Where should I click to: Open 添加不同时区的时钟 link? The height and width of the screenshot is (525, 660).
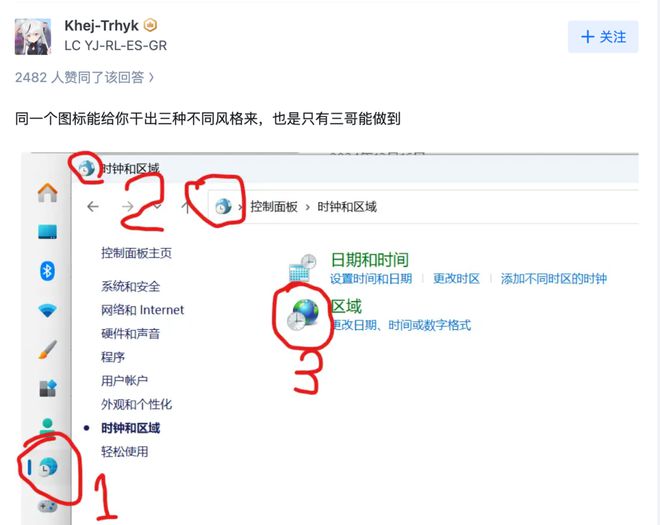[x=554, y=279]
